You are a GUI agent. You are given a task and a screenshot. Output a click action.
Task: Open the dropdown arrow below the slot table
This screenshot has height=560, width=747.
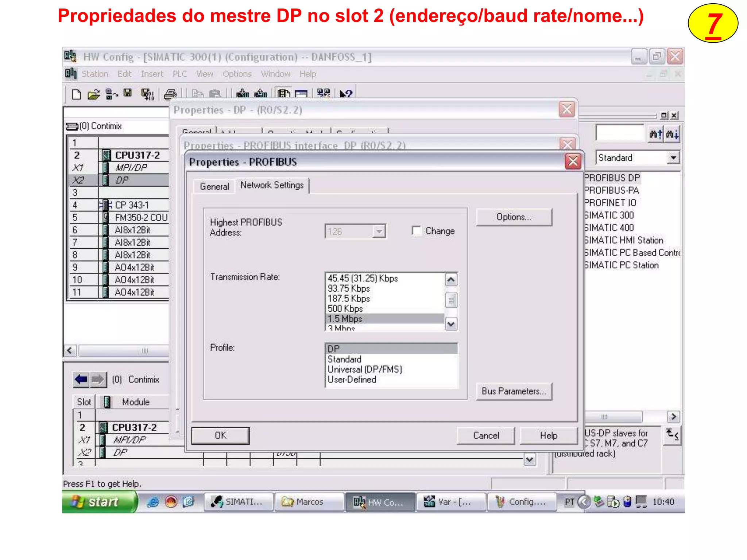(x=530, y=460)
